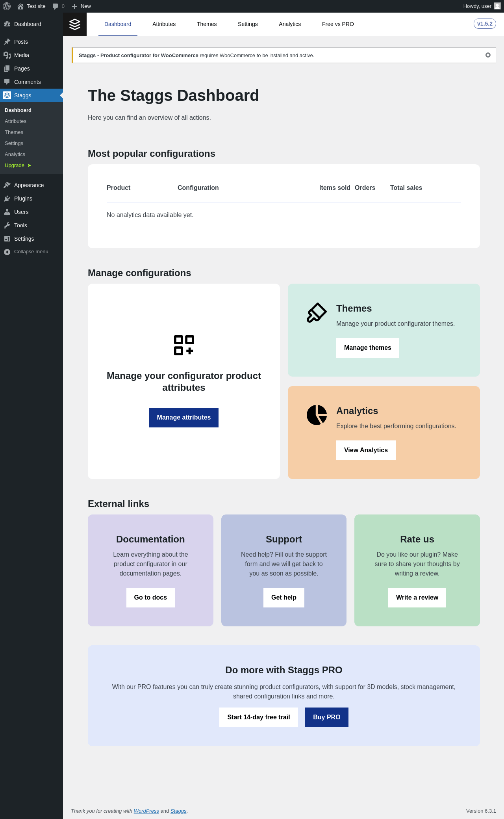Click the Users person icon
This screenshot has height=819, width=504.
tap(7, 212)
